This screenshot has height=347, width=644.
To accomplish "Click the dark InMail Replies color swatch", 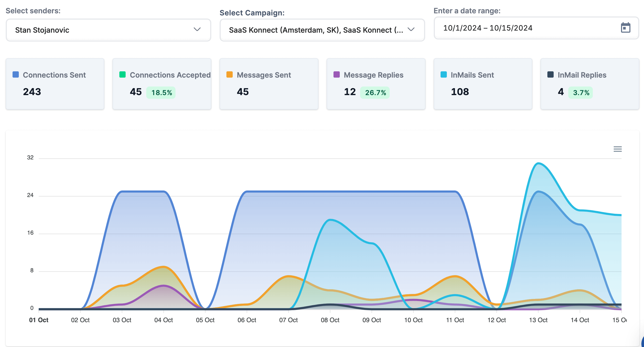I will click(x=551, y=74).
